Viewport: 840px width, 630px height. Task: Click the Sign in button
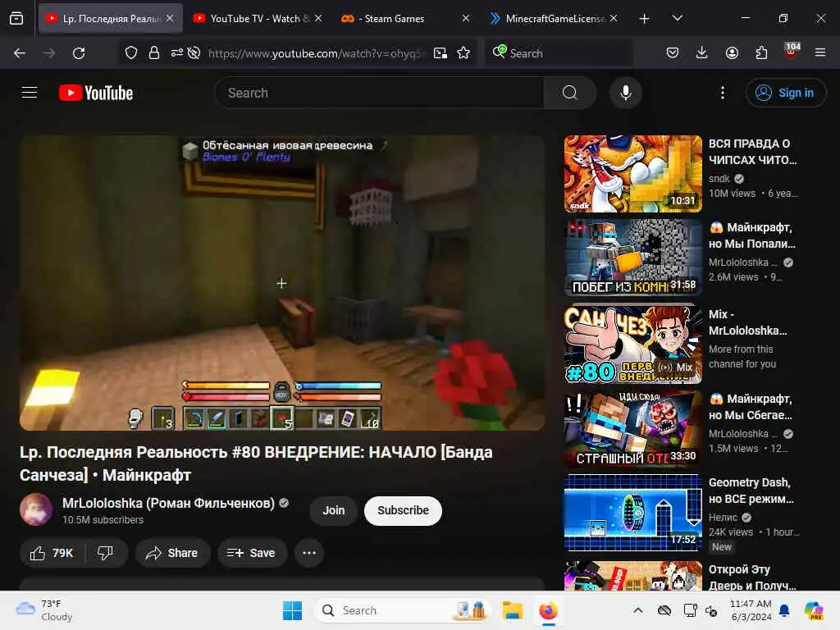(785, 93)
